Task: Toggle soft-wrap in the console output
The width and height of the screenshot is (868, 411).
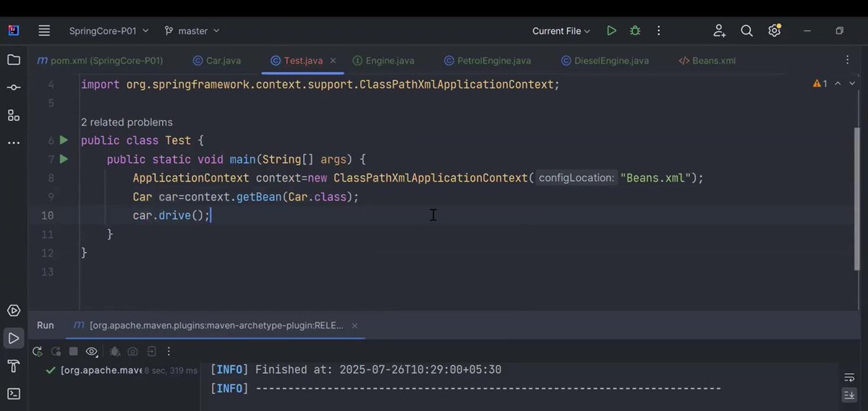Action: (x=849, y=377)
